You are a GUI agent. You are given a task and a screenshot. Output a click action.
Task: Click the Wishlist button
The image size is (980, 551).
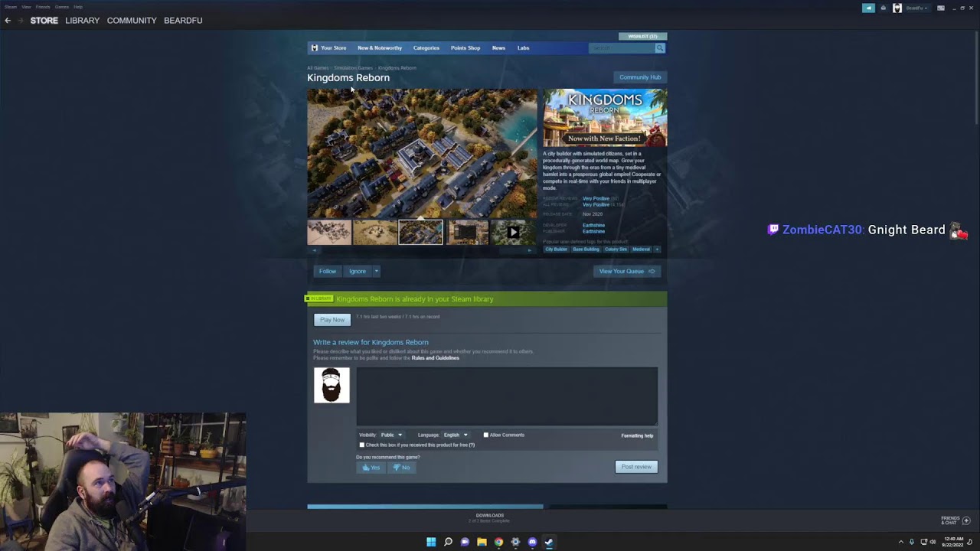[642, 36]
